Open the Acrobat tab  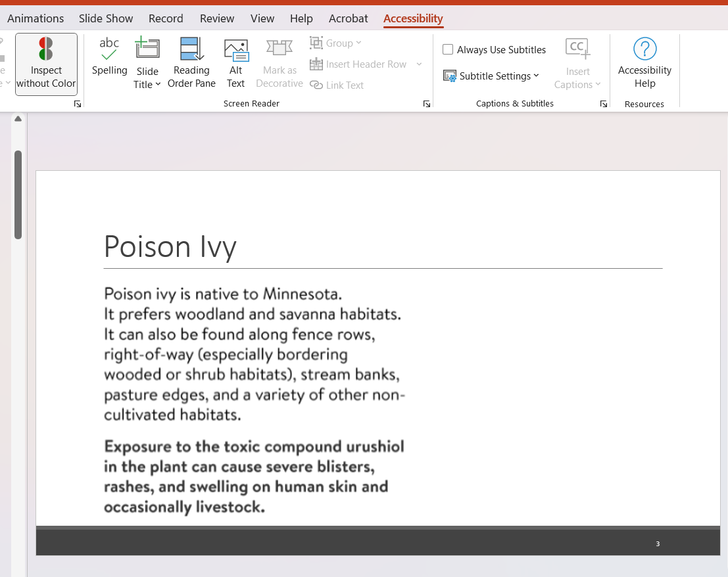(x=348, y=18)
